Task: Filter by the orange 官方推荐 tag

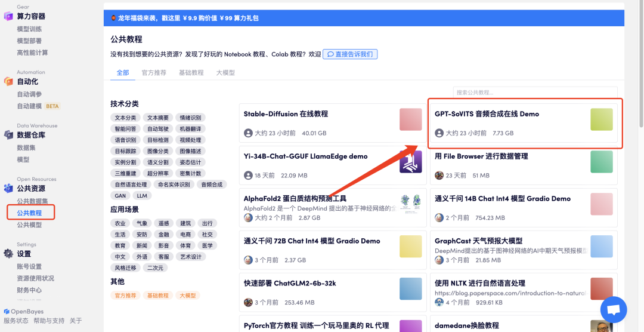Action: pyautogui.click(x=126, y=296)
